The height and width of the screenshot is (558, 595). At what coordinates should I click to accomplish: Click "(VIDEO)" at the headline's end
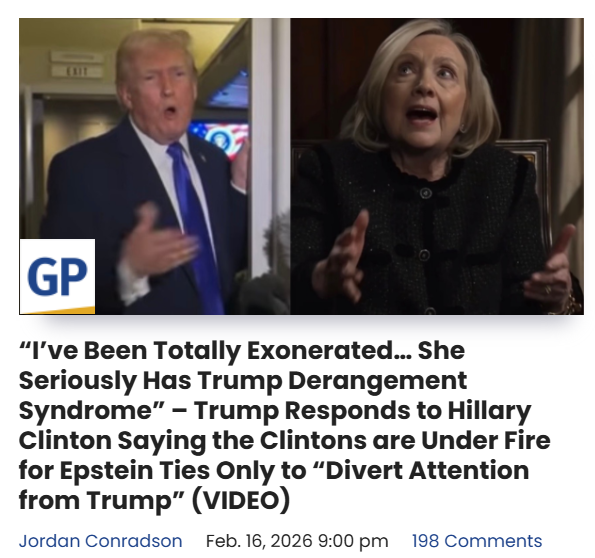[x=241, y=500]
